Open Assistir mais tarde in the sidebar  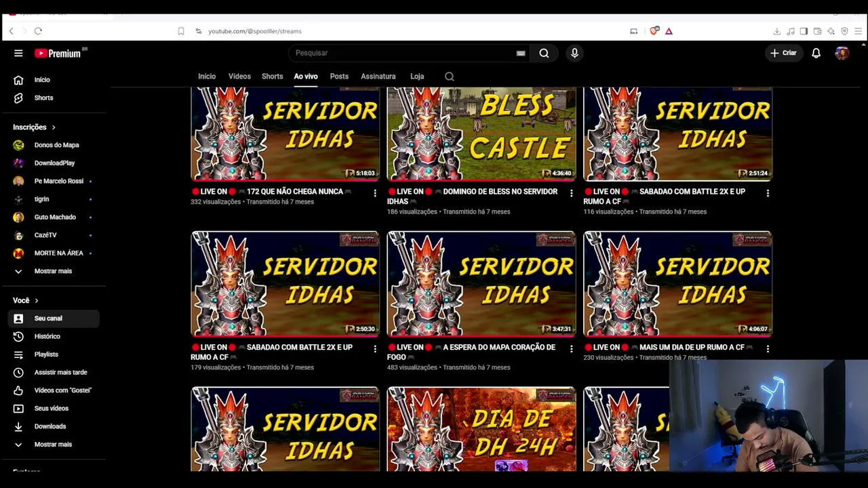[x=54, y=372]
